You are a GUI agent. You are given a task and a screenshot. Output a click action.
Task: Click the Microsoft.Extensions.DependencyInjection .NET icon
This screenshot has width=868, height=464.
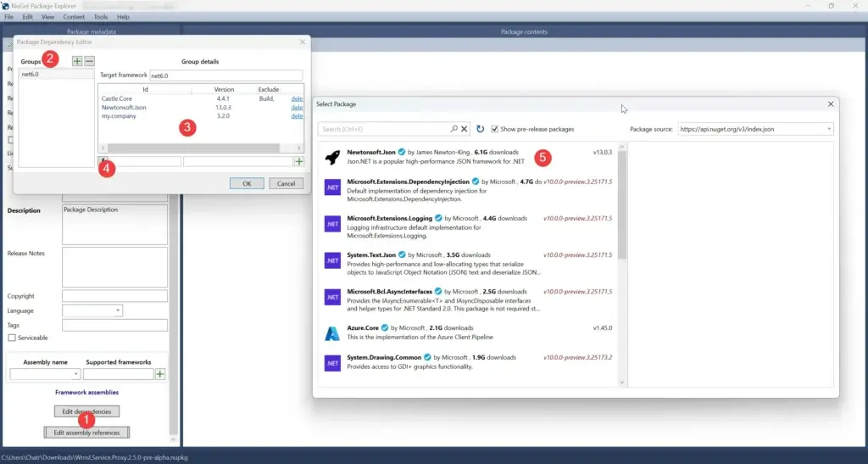[x=332, y=187]
